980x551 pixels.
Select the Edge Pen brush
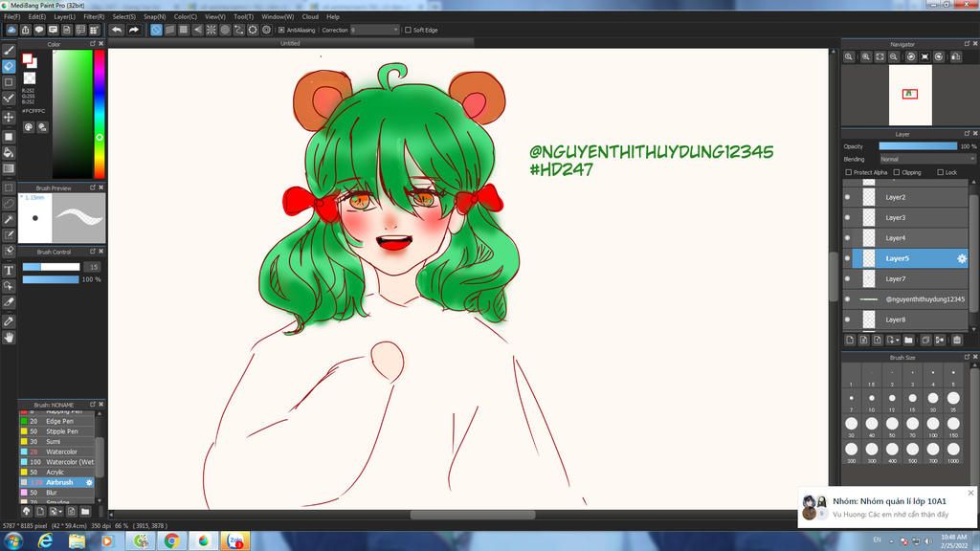click(56, 421)
